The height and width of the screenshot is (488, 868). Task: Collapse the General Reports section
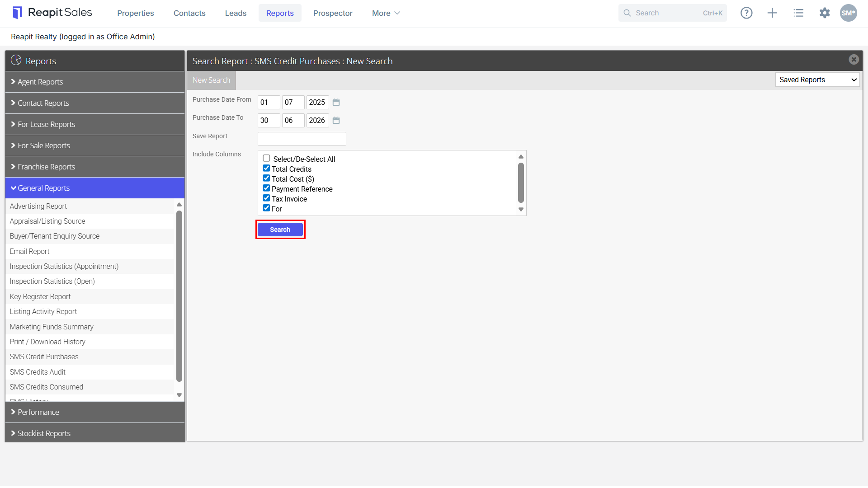click(x=95, y=188)
